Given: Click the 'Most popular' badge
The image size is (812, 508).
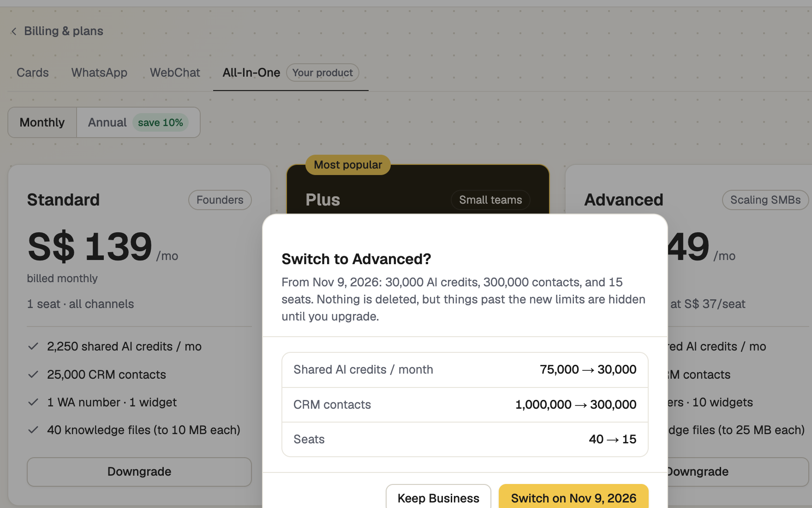Looking at the screenshot, I should (348, 165).
